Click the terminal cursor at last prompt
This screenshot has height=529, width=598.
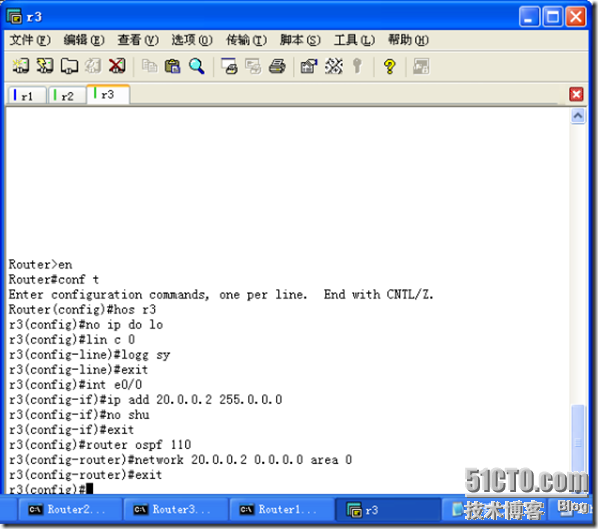click(x=90, y=489)
